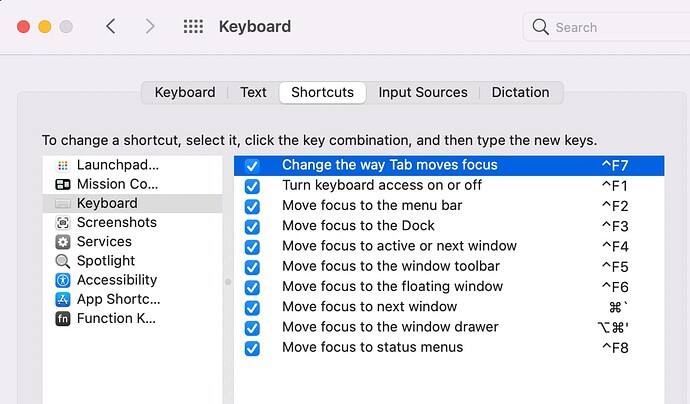This screenshot has height=404, width=690.
Task: Select the Launchpad icon in sidebar
Action: (x=63, y=165)
